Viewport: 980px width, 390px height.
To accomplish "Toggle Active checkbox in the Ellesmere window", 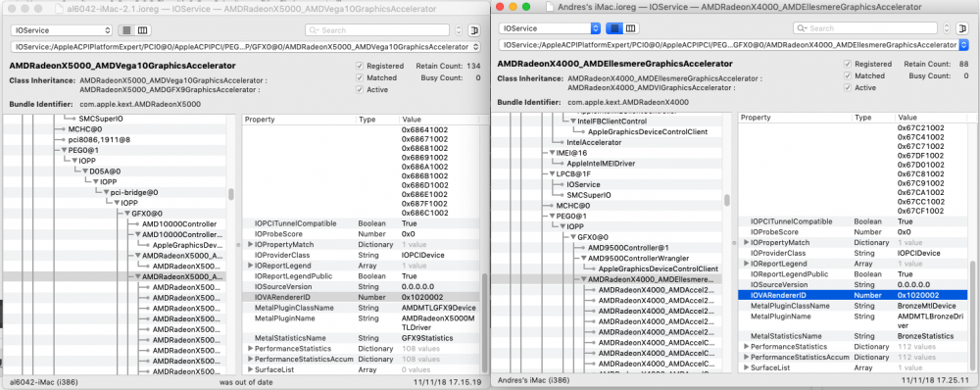I will point(848,87).
